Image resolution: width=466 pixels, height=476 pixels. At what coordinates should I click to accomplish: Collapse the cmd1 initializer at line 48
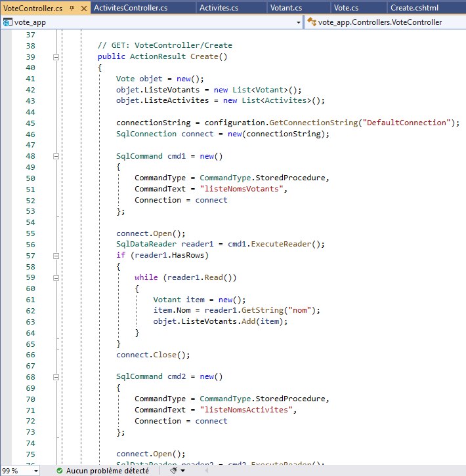tap(56, 156)
